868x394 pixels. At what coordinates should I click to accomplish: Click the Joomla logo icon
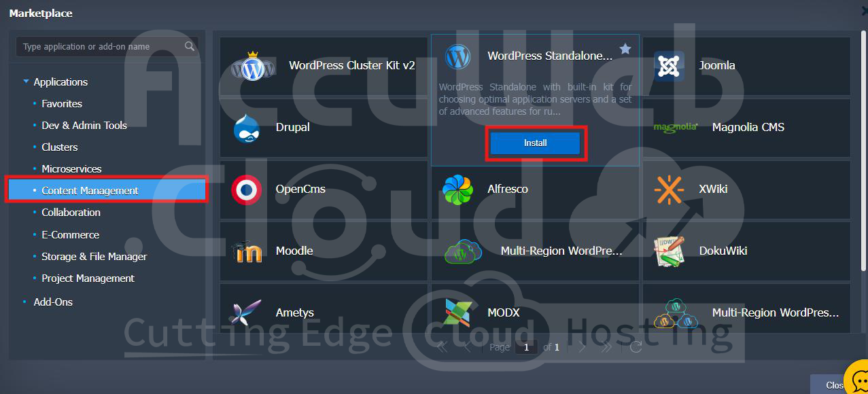coord(670,66)
